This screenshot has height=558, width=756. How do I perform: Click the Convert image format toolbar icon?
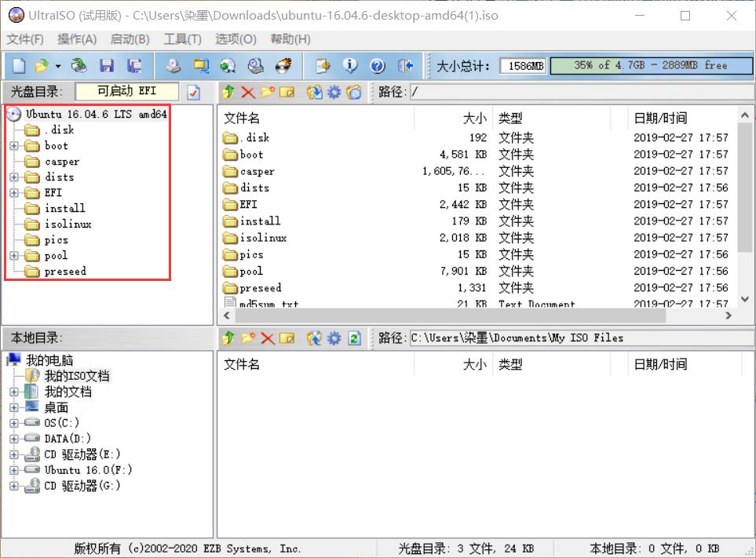tap(200, 66)
